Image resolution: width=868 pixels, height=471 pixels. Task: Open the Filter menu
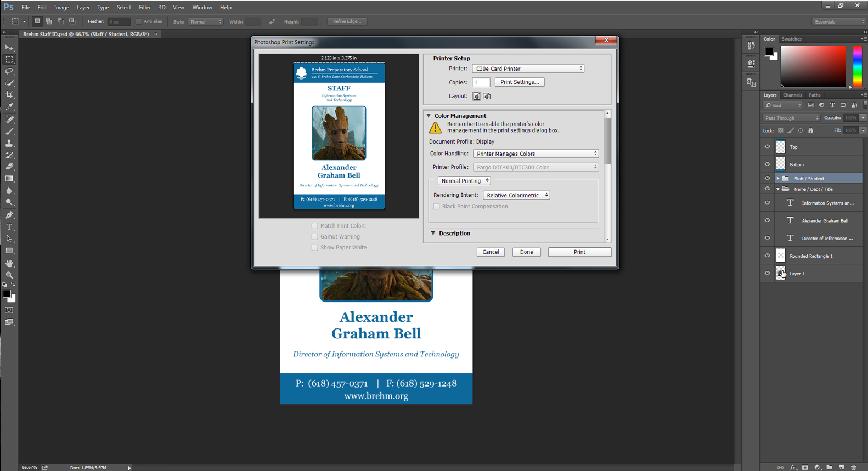(x=145, y=8)
